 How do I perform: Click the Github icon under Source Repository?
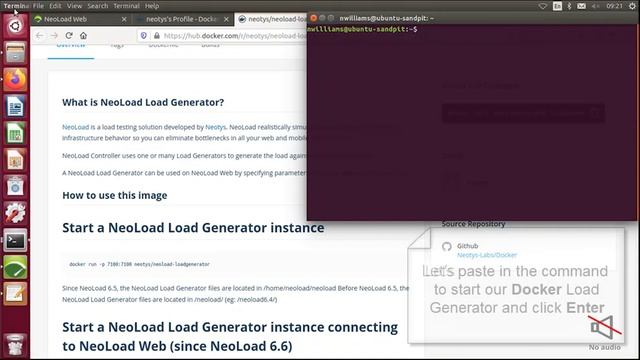point(447,246)
